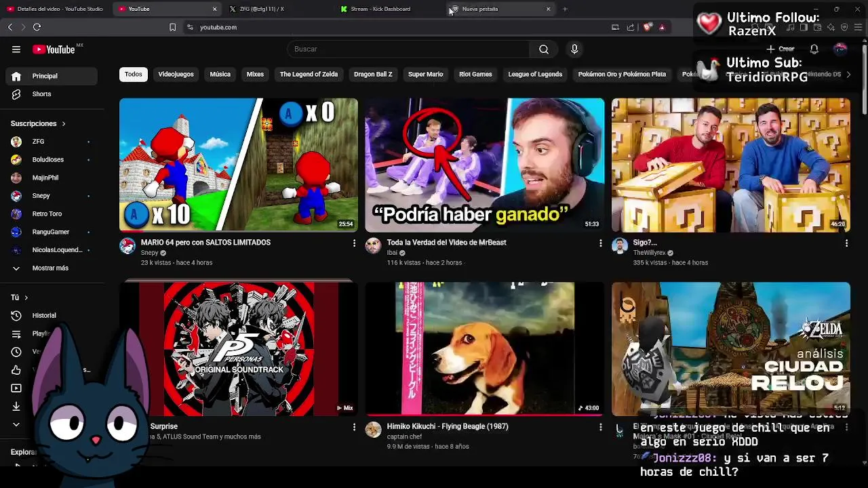
Task: Close the YouTube browser tab
Action: pyautogui.click(x=214, y=9)
